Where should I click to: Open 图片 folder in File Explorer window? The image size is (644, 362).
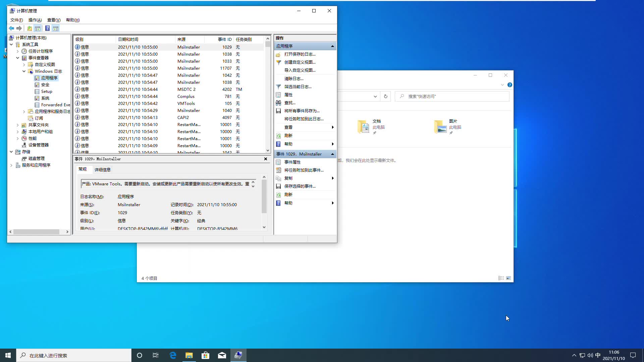pos(447,127)
